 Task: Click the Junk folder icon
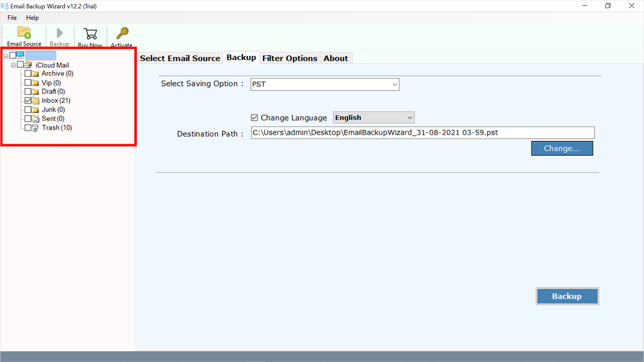(x=35, y=110)
